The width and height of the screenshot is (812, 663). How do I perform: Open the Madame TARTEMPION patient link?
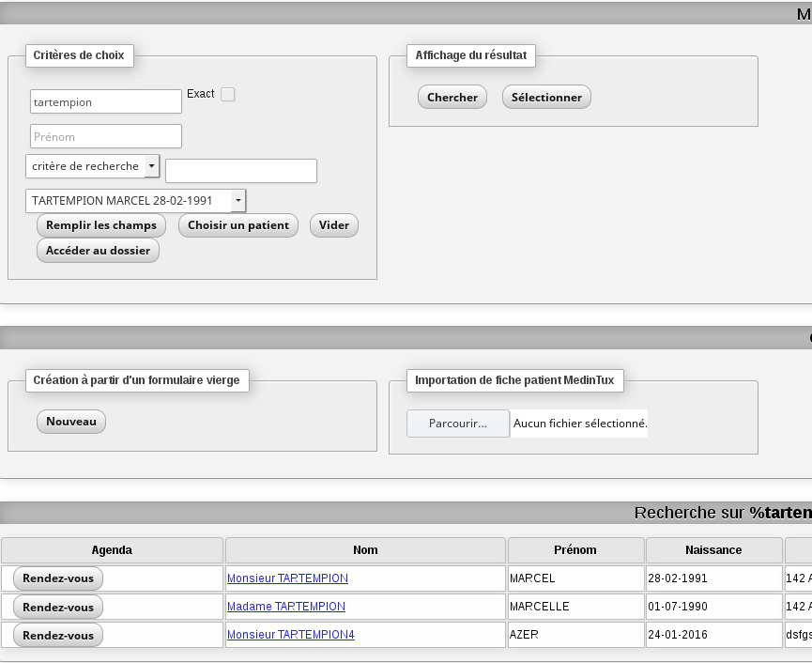pyautogui.click(x=286, y=607)
